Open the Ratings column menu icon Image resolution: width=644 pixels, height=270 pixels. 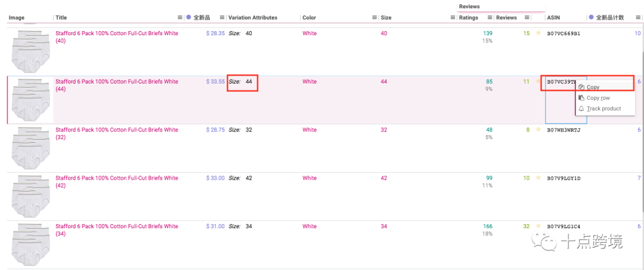tap(490, 18)
